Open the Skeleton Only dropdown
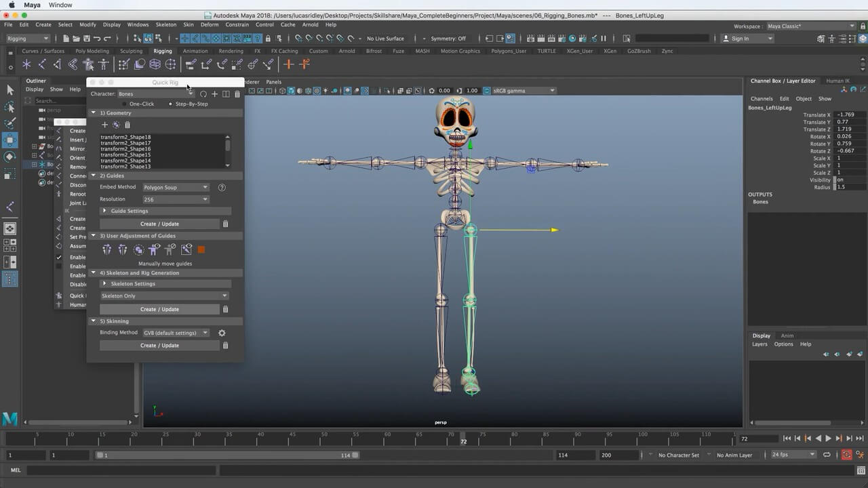 tap(163, 296)
